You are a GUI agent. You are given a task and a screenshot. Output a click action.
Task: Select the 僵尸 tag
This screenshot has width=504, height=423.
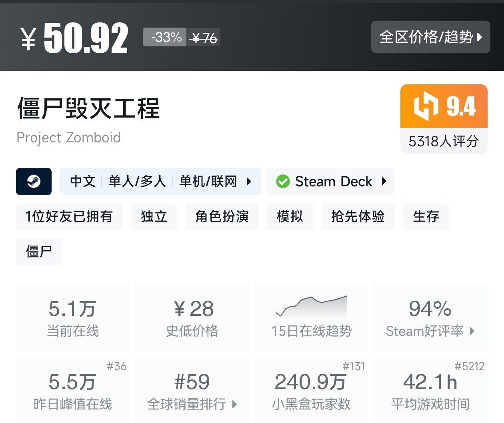(x=39, y=252)
